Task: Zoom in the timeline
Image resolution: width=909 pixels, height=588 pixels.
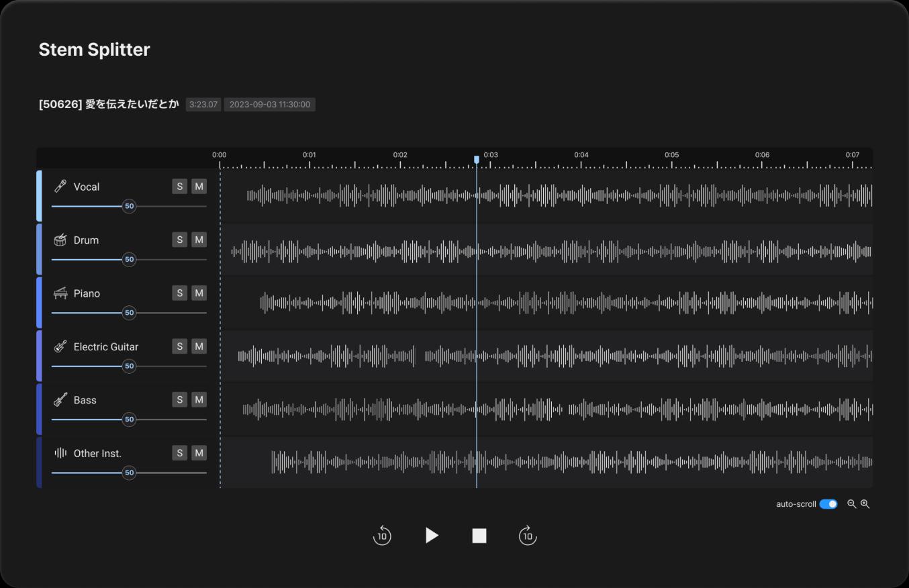Action: coord(865,504)
